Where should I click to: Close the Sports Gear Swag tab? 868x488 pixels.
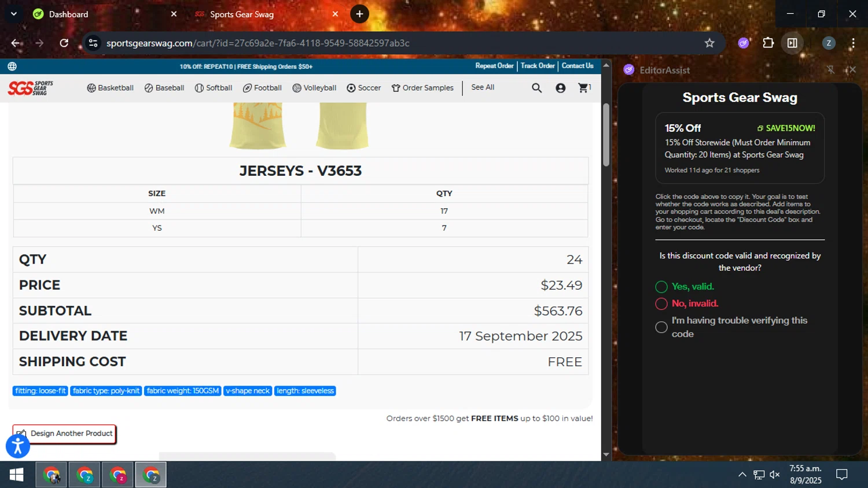coord(335,14)
